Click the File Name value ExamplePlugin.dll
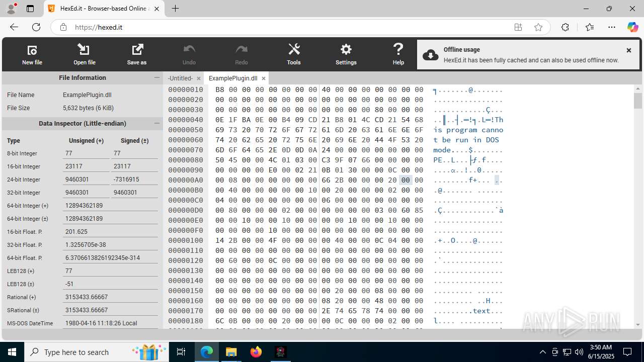This screenshot has height=362, width=644. [87, 95]
